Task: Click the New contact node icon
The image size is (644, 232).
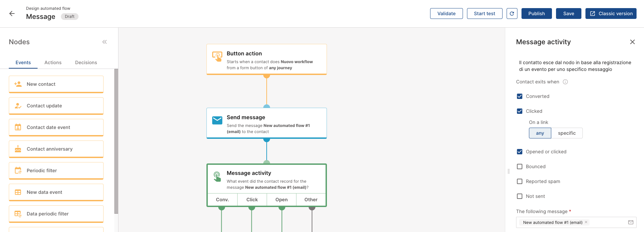Action: (18, 84)
